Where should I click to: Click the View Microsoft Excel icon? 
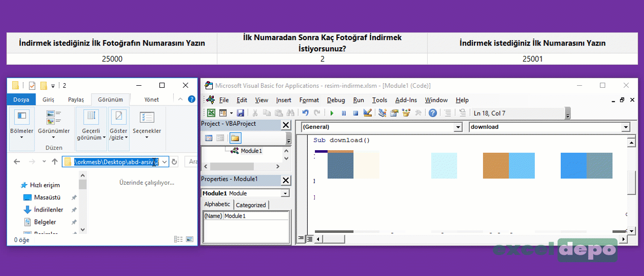tap(210, 113)
